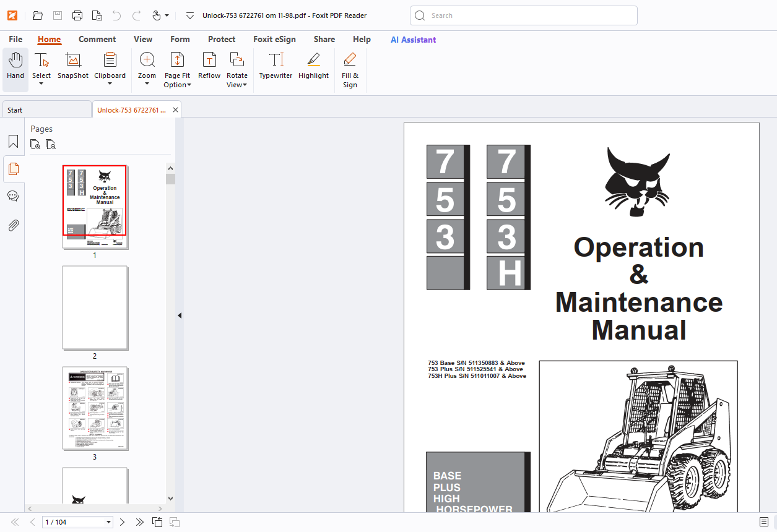Choose the Select text tool

tap(41, 65)
